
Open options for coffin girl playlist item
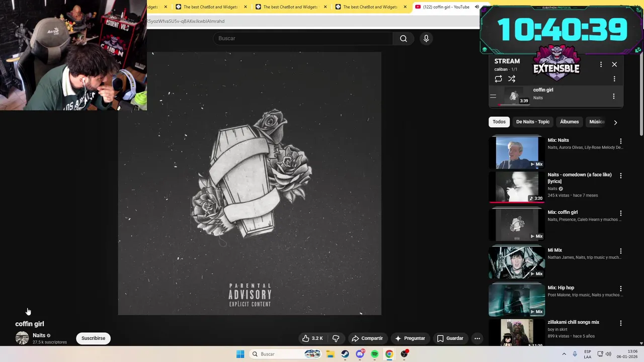(x=613, y=96)
